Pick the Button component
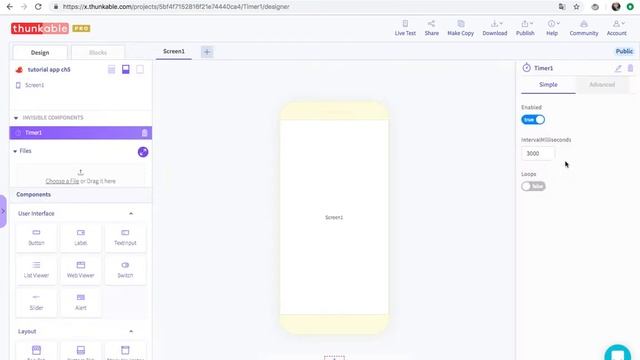This screenshot has height=360, width=640. (x=36, y=237)
